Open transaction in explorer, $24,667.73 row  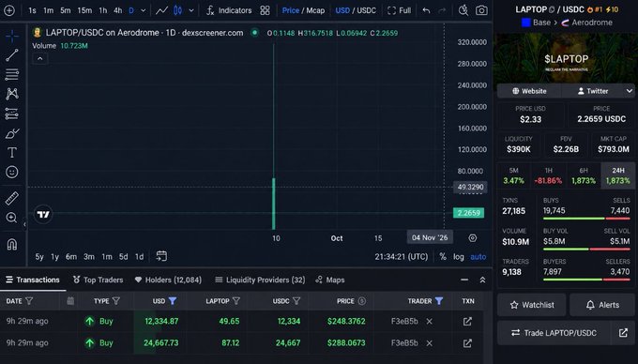click(x=467, y=343)
